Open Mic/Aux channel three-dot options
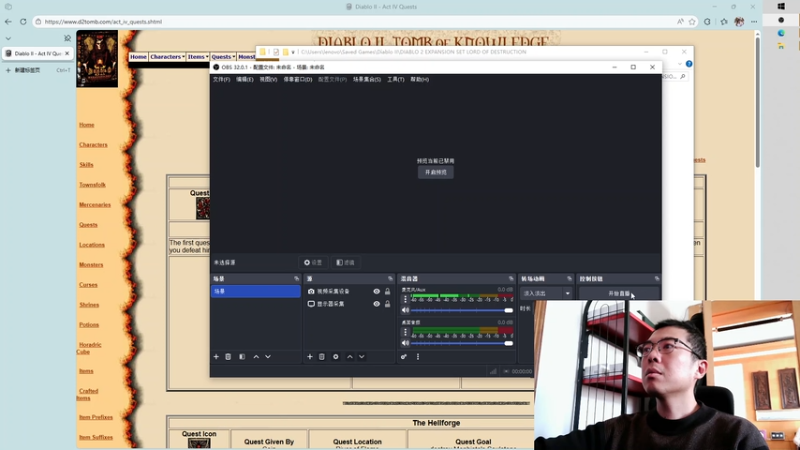The image size is (800, 450). pyautogui.click(x=406, y=299)
